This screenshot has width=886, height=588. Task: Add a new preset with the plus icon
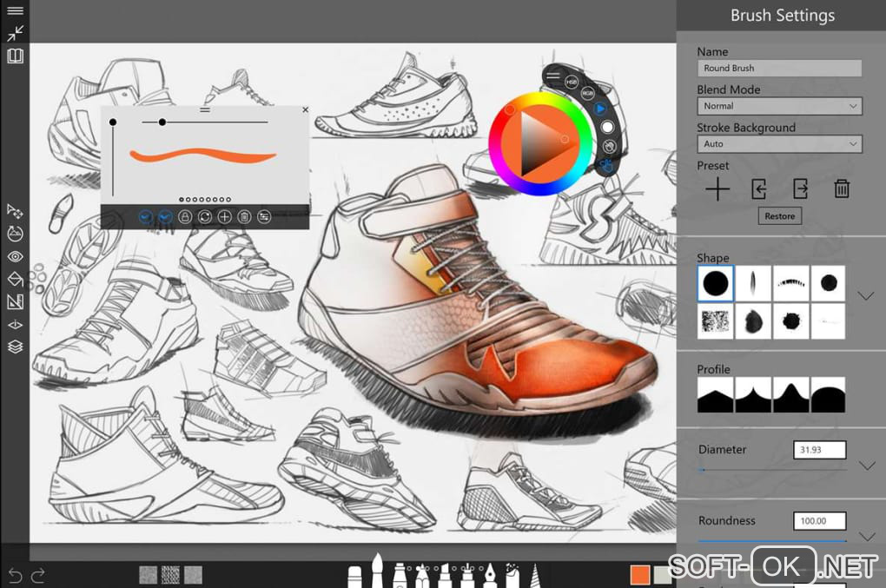tap(717, 189)
